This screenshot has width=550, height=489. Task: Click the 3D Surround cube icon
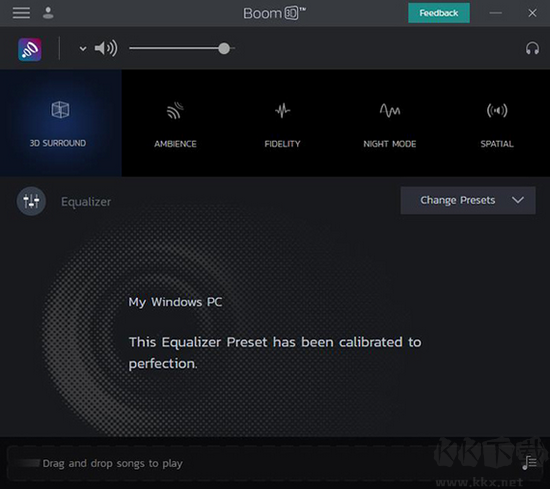click(x=60, y=109)
